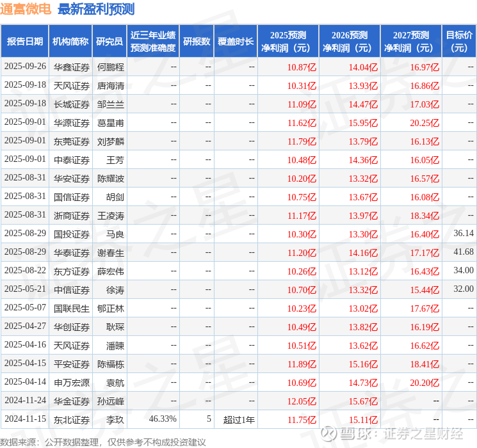Select analyst 唐海清
The width and height of the screenshot is (477, 448).
(110, 86)
